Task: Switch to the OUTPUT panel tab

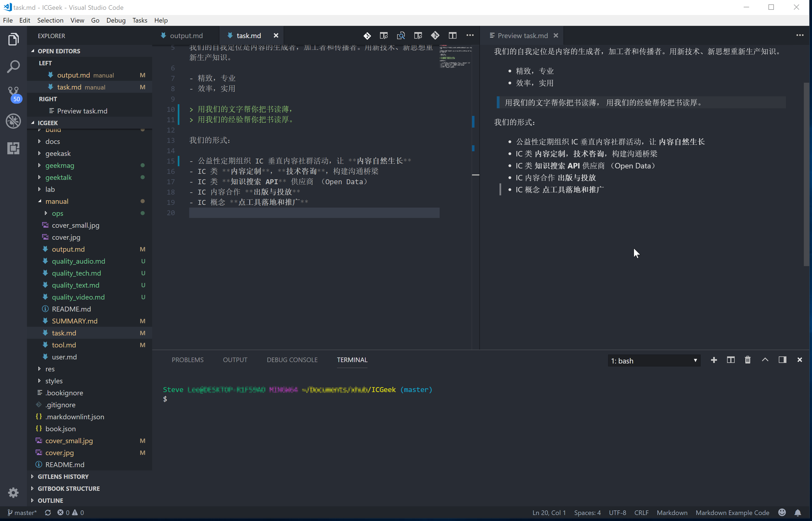Action: click(x=235, y=360)
